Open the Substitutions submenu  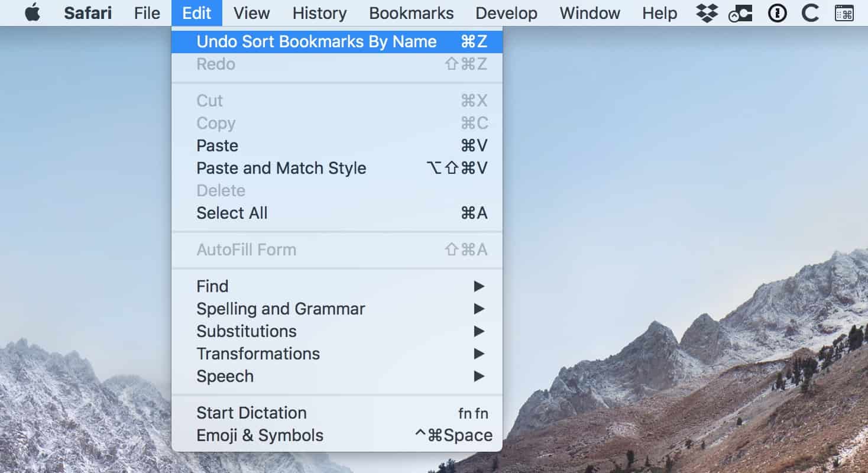336,331
